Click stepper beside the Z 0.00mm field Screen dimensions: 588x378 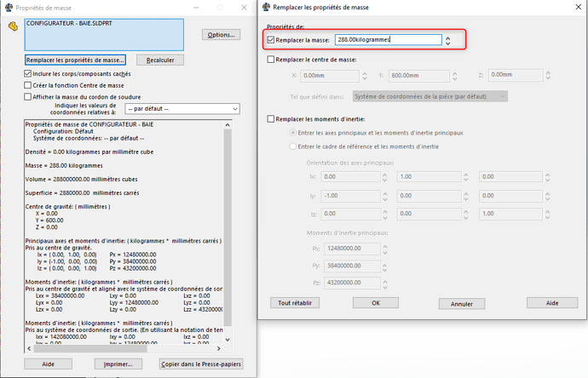(x=548, y=75)
